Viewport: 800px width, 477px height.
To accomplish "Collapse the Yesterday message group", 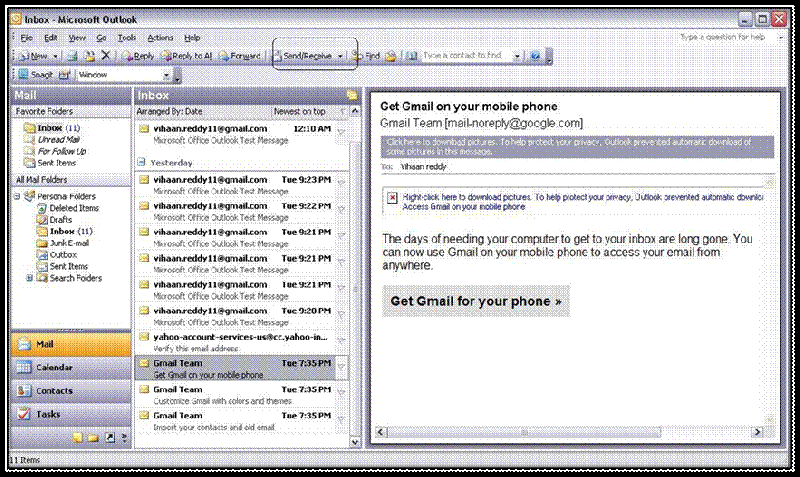I will (x=141, y=162).
